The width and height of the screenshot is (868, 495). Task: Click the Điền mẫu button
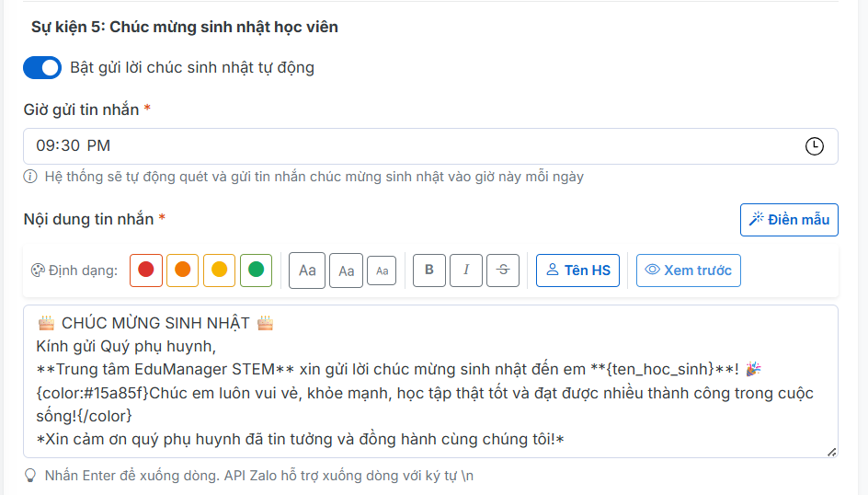pyautogui.click(x=789, y=219)
